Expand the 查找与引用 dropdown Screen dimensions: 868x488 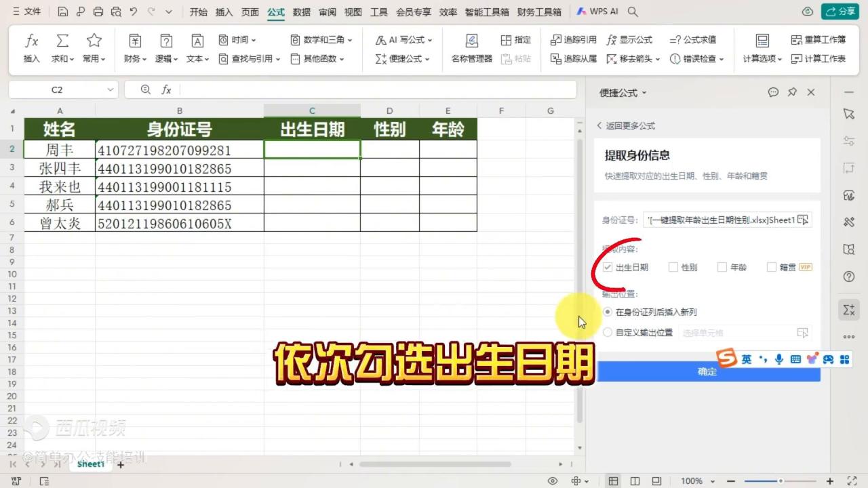(x=250, y=59)
